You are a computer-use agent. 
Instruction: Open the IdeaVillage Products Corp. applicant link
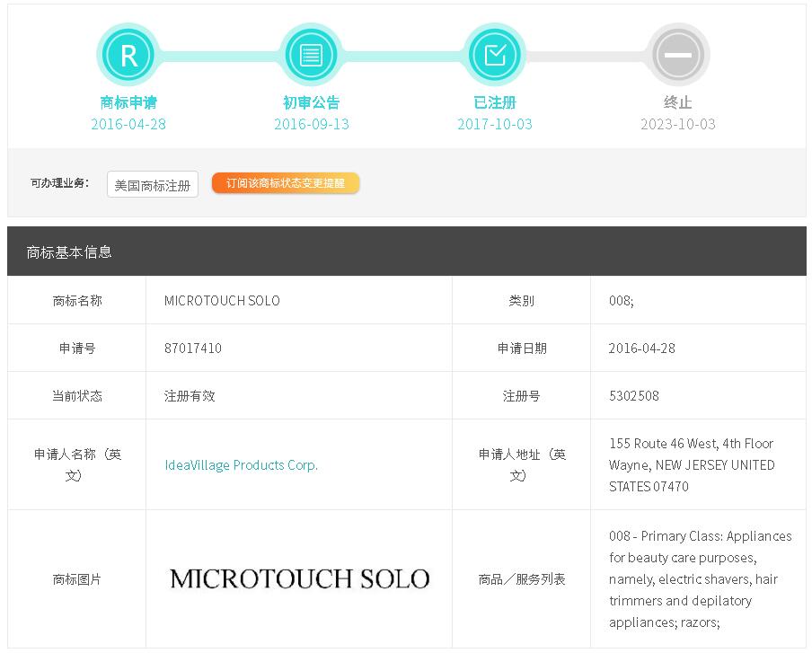click(241, 465)
